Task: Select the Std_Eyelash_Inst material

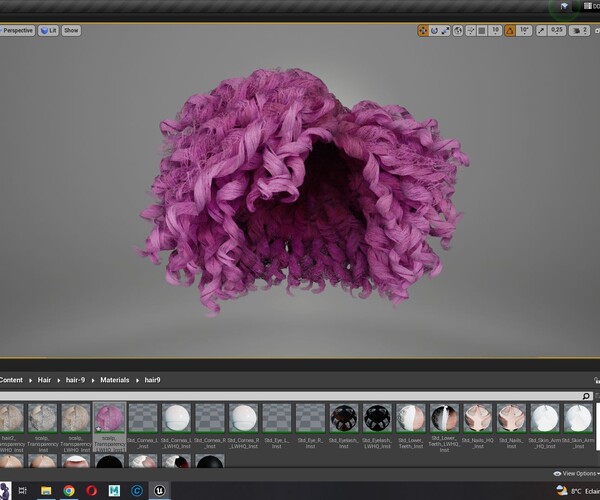Action: point(344,426)
